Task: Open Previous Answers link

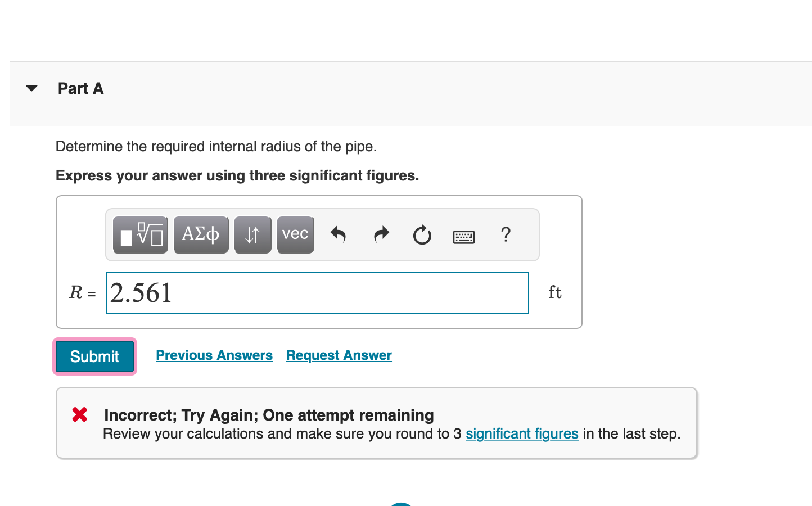Action: click(214, 355)
